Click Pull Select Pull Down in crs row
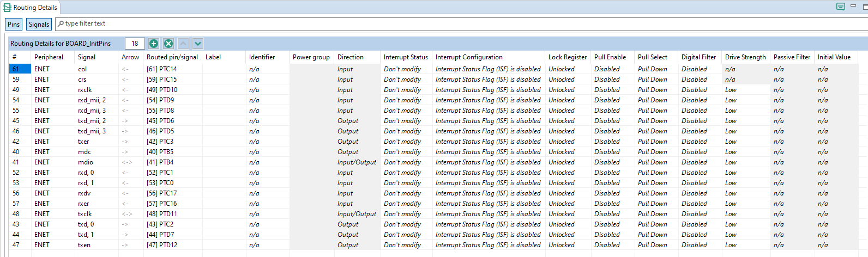This screenshot has height=257, width=868. (x=656, y=79)
